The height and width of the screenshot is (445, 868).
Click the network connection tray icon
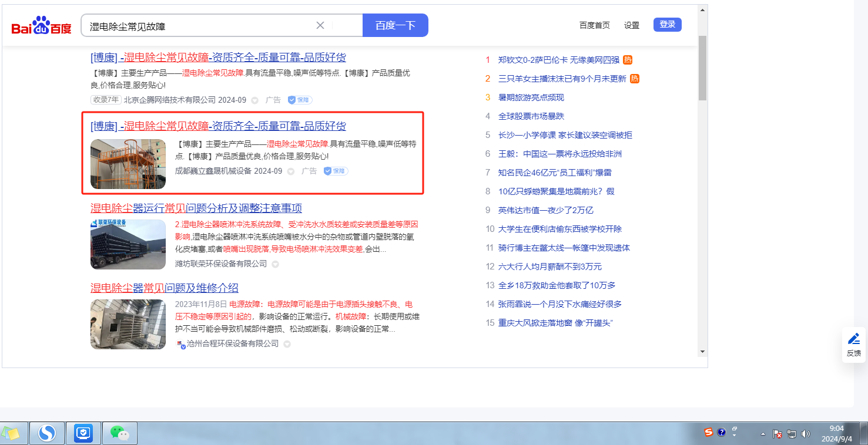click(792, 434)
